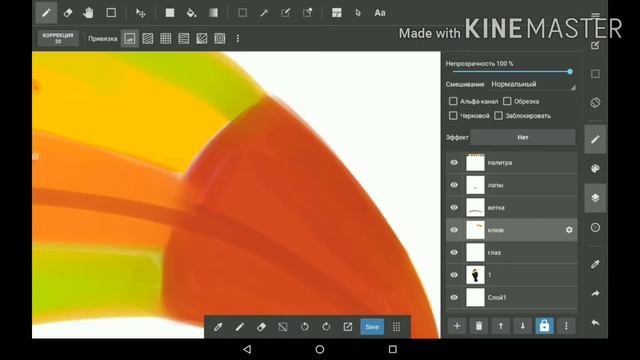Pick the eyedropper in right sidebar
The height and width of the screenshot is (360, 640).
point(595,264)
